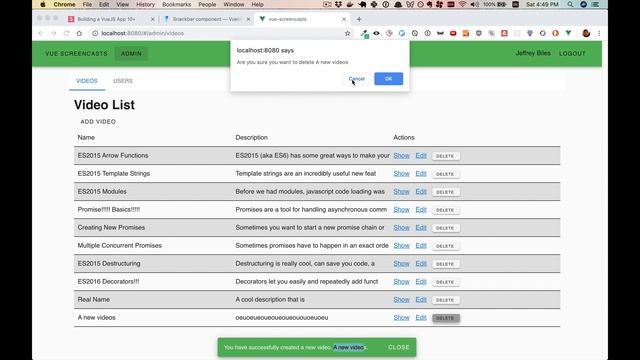
Task: Edit the ES2015 Destructuring video
Action: point(421,263)
